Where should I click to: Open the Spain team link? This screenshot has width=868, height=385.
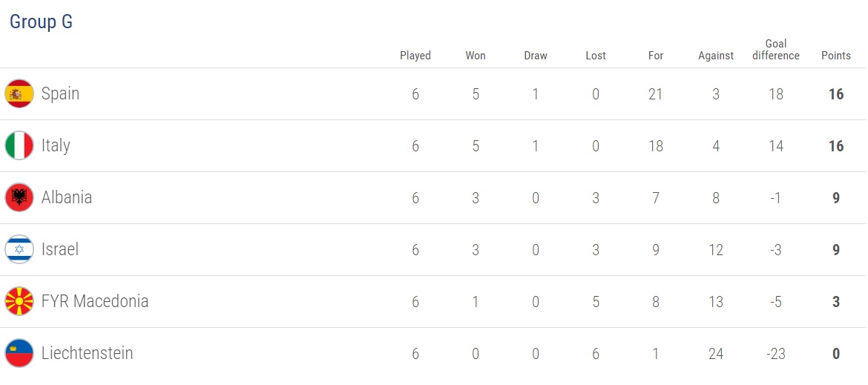(x=60, y=94)
